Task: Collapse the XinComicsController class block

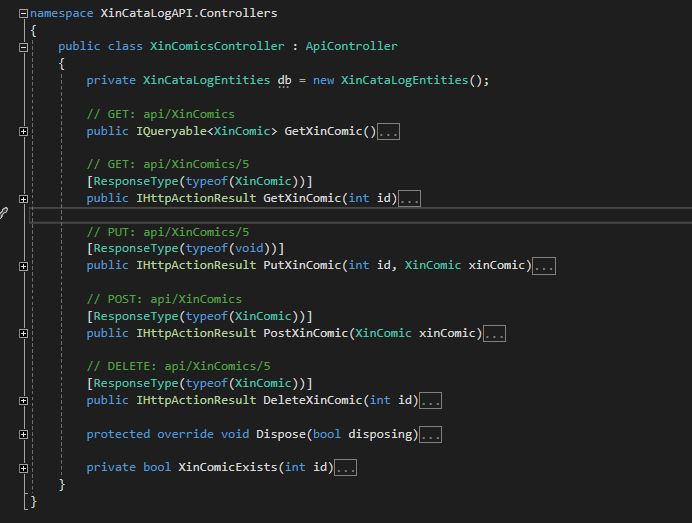Action: (x=23, y=47)
